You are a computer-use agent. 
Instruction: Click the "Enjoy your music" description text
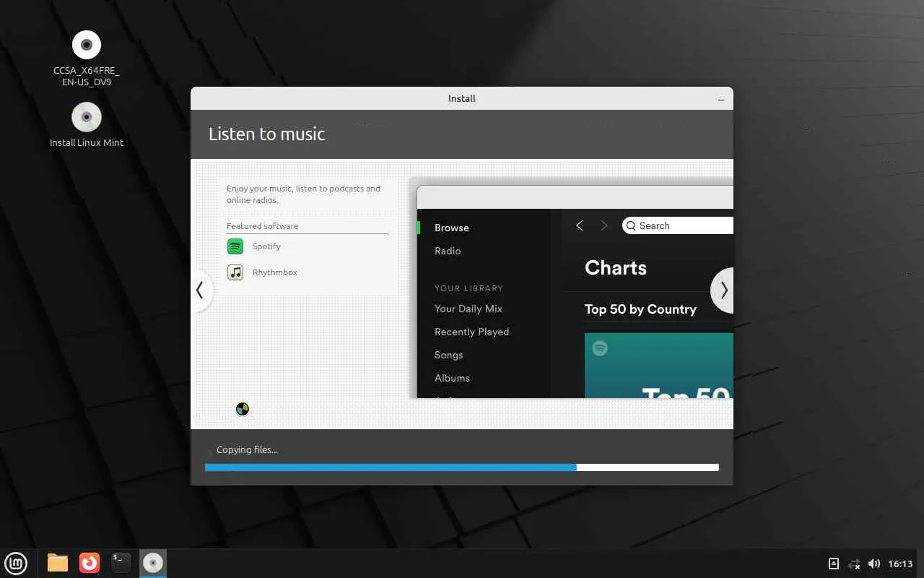303,194
